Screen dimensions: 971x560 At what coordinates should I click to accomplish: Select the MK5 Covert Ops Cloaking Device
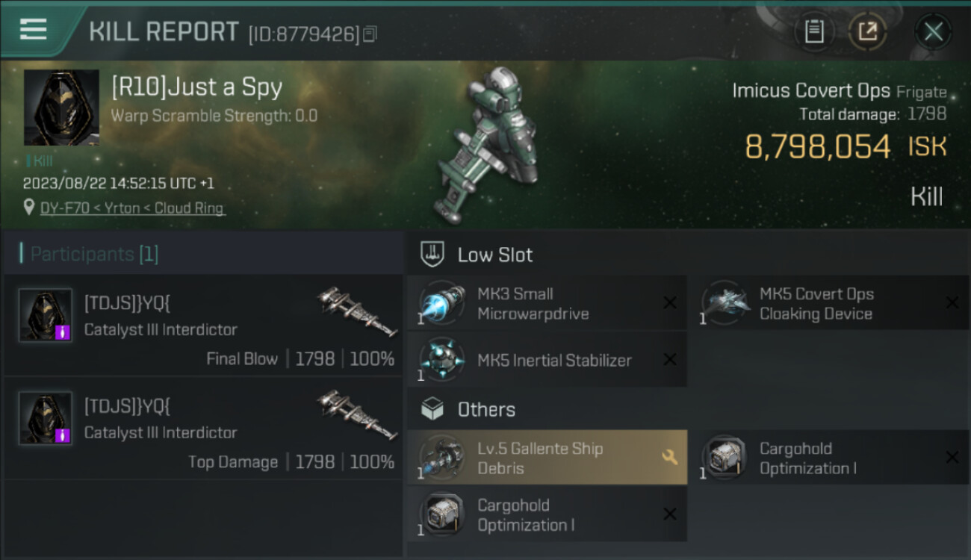pyautogui.click(x=835, y=303)
